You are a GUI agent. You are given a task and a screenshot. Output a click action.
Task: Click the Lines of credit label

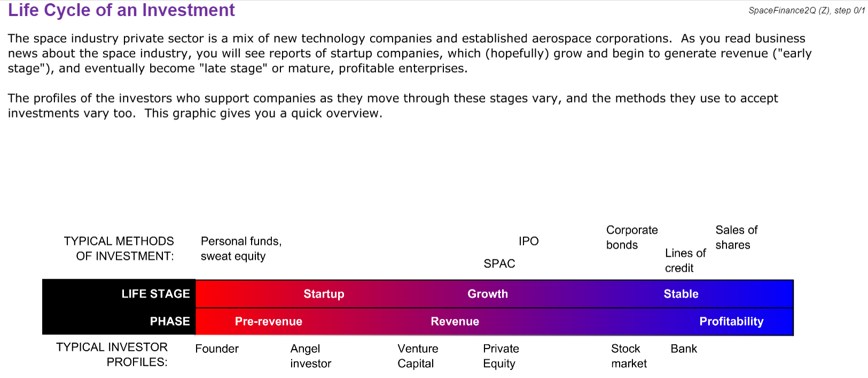(x=685, y=260)
